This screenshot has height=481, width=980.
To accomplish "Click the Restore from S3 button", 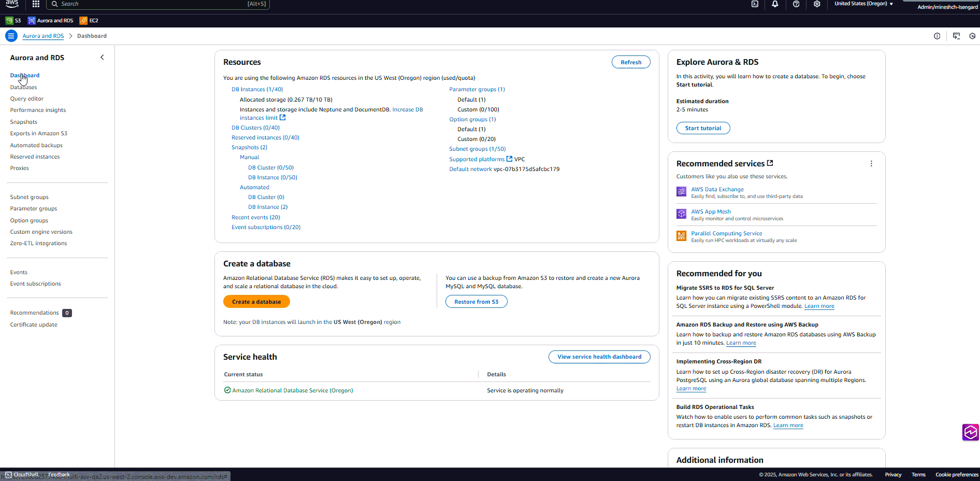I will 476,302.
